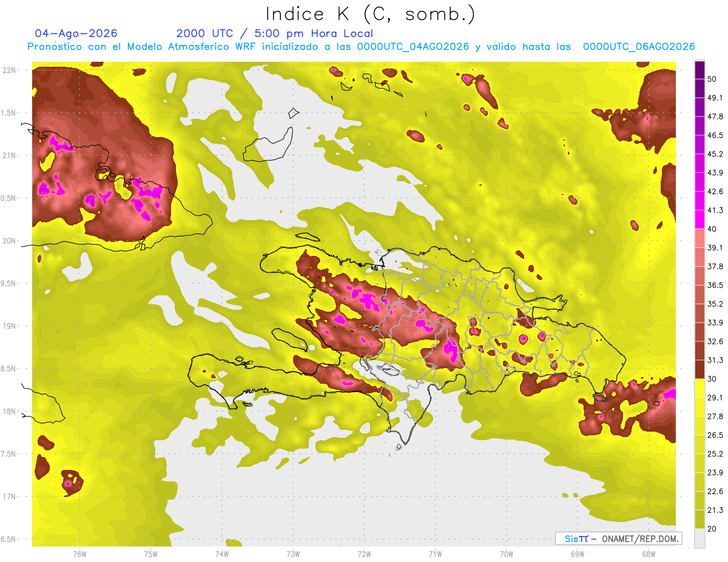Image resolution: width=728 pixels, height=562 pixels.
Task: Click the '22N' latitude label
Action: pyautogui.click(x=10, y=70)
